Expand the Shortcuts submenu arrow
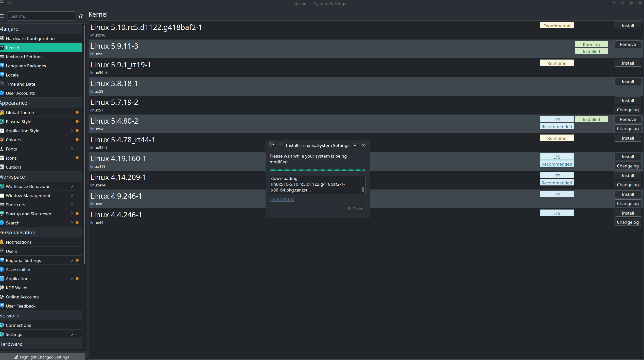The image size is (644, 360). 72,205
